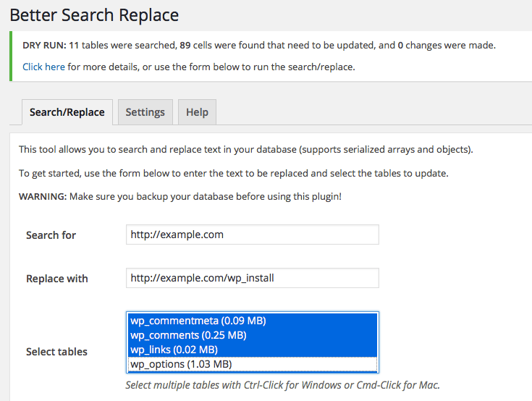Viewport: 532px width, 401px height.
Task: Open the 'Click here' details link
Action: tap(43, 67)
